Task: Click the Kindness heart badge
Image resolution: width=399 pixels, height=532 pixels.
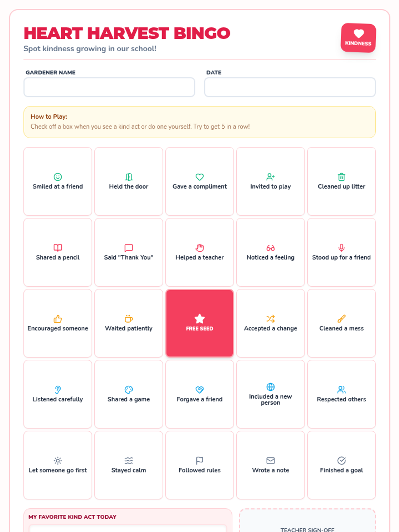Action: pos(358,38)
